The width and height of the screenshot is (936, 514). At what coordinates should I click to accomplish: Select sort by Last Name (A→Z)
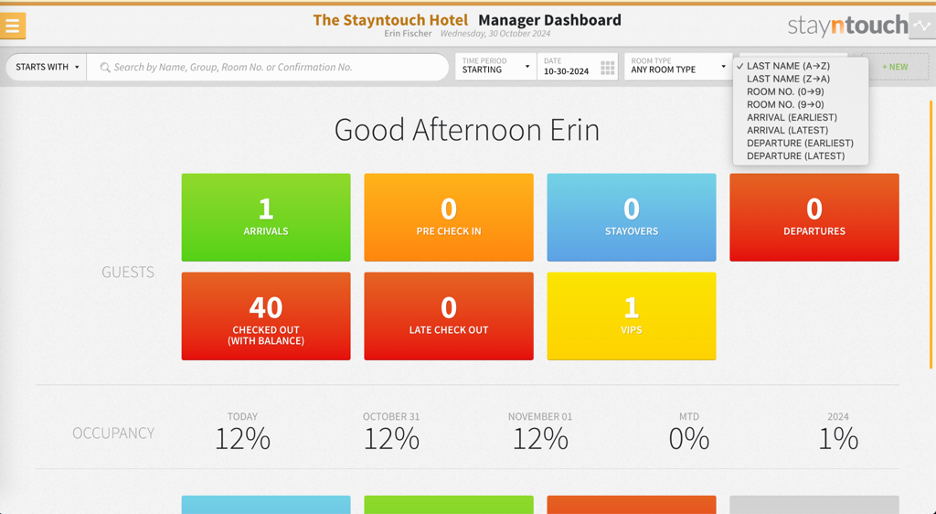click(800, 66)
